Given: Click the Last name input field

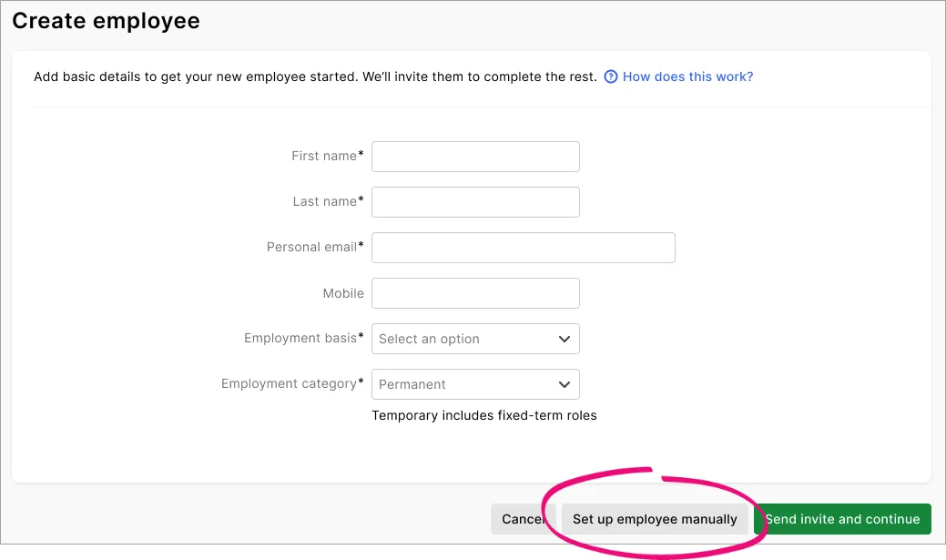Looking at the screenshot, I should pyautogui.click(x=474, y=201).
